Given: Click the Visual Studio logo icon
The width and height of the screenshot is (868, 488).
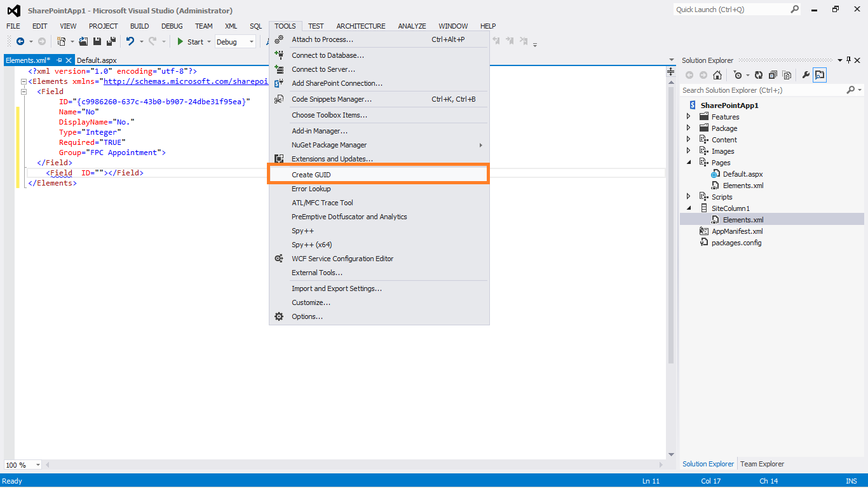Looking at the screenshot, I should 13,10.
